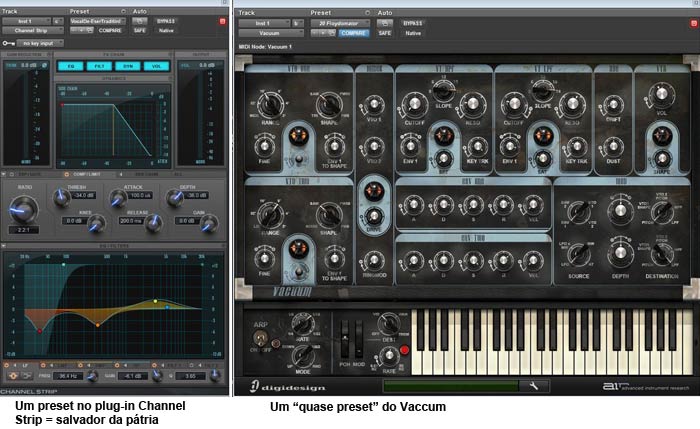The width and height of the screenshot is (700, 429).
Task: Click the insert position b button in Vacuum
Action: pyautogui.click(x=298, y=23)
